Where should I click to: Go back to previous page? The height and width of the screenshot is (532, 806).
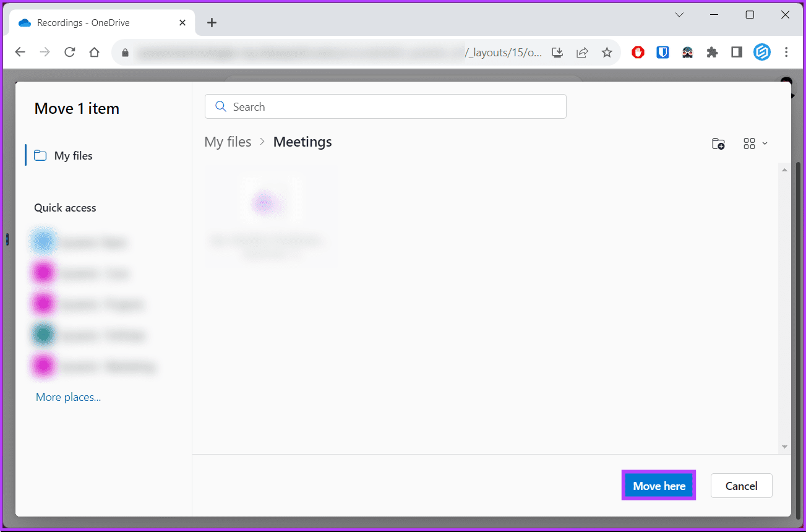(x=20, y=53)
